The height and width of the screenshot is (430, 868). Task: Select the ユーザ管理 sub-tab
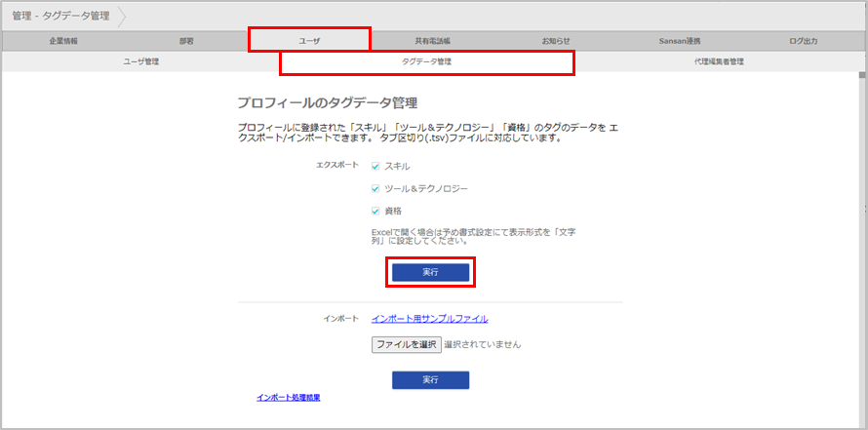pos(141,61)
